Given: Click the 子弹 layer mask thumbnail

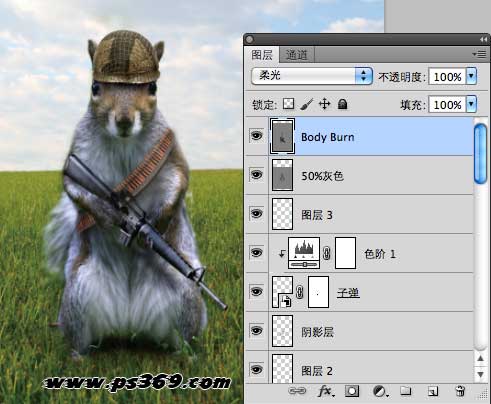Looking at the screenshot, I should (x=318, y=292).
